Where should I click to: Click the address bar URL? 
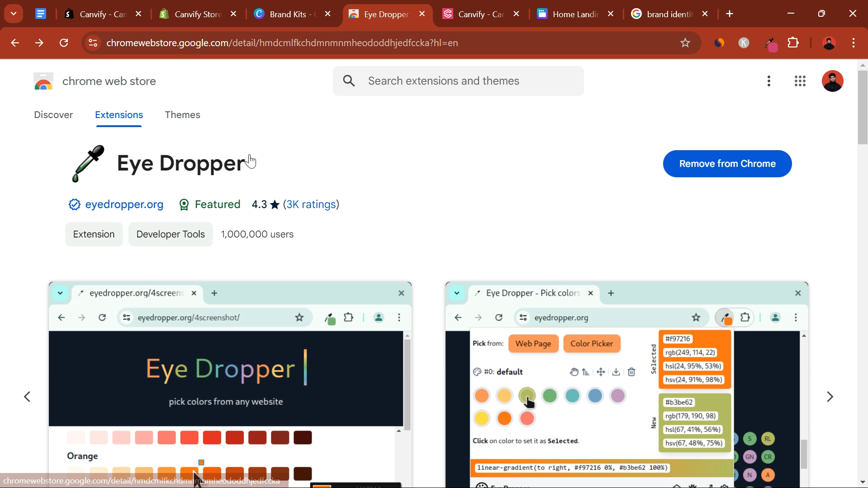tap(282, 43)
